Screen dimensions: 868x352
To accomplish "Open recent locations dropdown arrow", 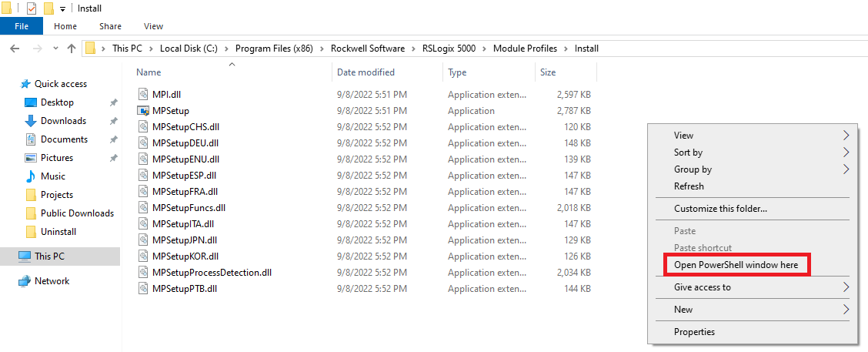I will coord(55,49).
